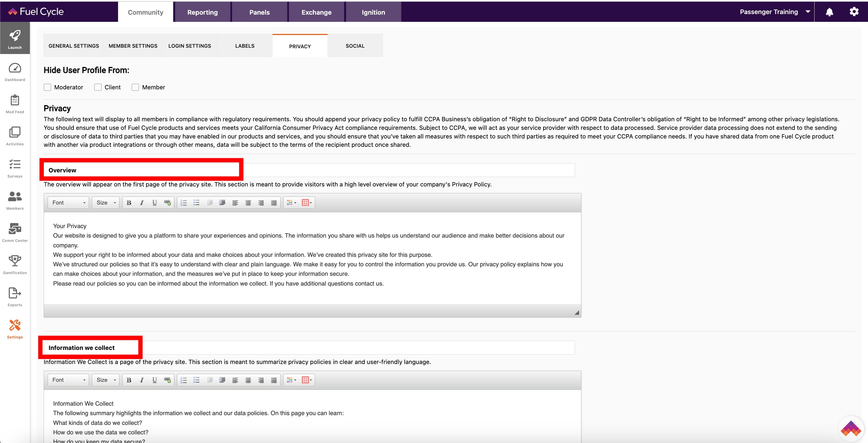Viewport: 868px width, 443px height.
Task: Open the Launch rocket icon in sidebar
Action: 15,38
